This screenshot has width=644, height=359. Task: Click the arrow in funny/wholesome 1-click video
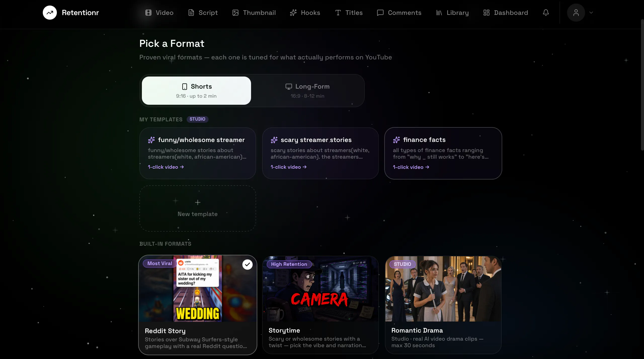[x=182, y=167]
